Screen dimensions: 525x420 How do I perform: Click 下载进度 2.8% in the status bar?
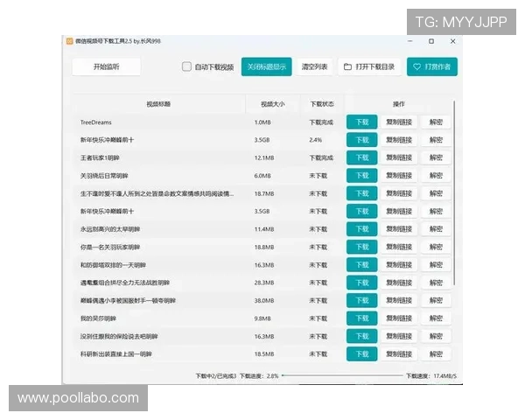259,376
